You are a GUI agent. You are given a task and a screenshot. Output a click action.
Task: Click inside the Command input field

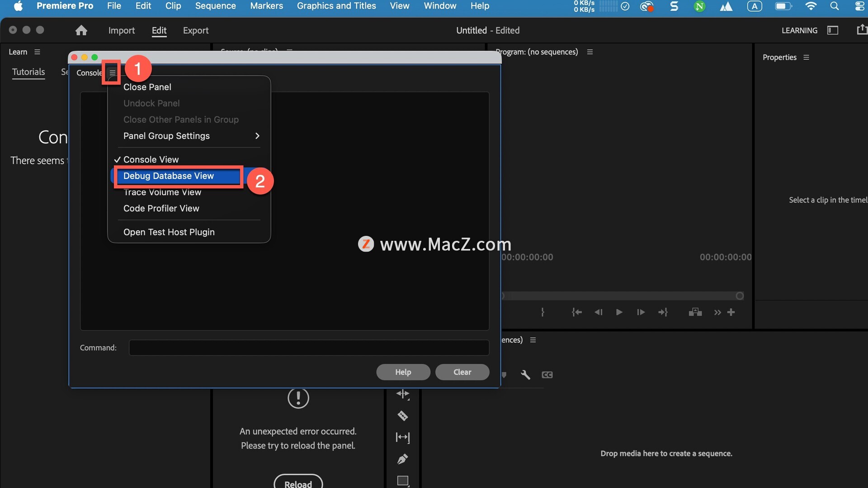(309, 347)
